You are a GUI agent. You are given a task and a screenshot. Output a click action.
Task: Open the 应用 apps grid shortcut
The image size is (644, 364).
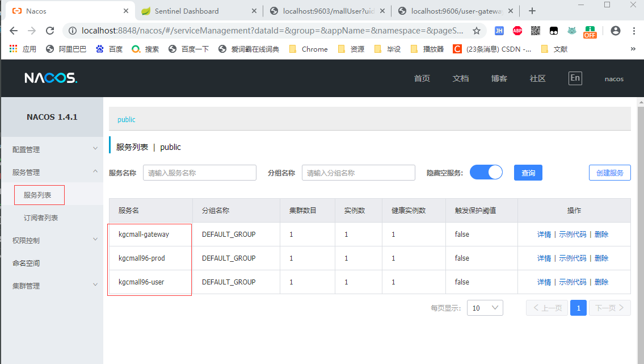[x=23, y=49]
